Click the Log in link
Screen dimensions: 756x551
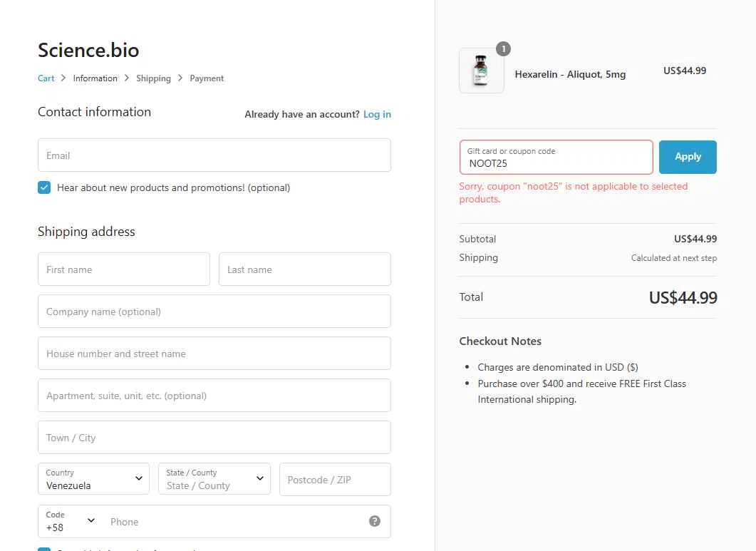coord(377,114)
